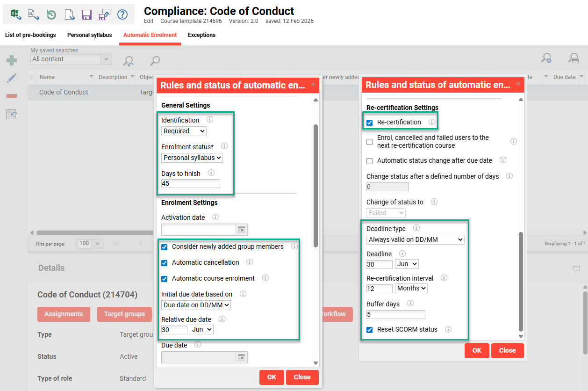588x391 pixels.
Task: Click the Save floppy disk icon
Action: pyautogui.click(x=86, y=14)
